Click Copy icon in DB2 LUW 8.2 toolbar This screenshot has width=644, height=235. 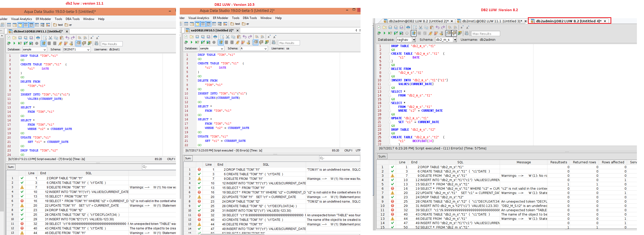coord(426,27)
